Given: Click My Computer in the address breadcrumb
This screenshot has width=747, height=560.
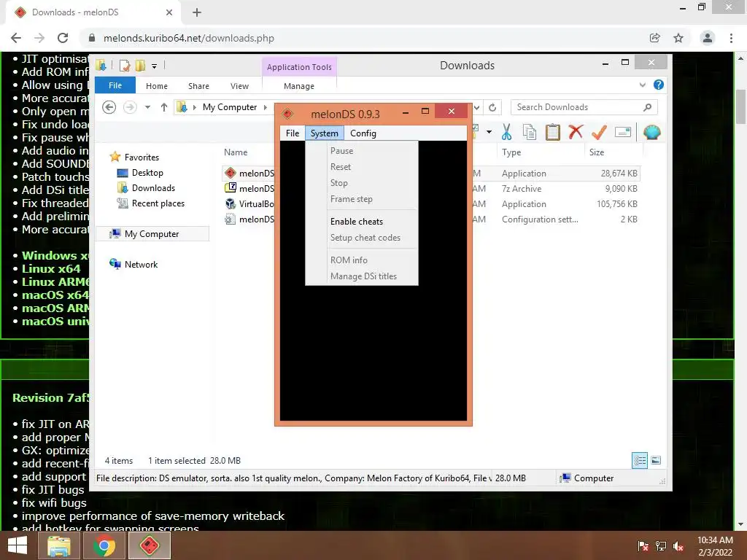Looking at the screenshot, I should [230, 107].
